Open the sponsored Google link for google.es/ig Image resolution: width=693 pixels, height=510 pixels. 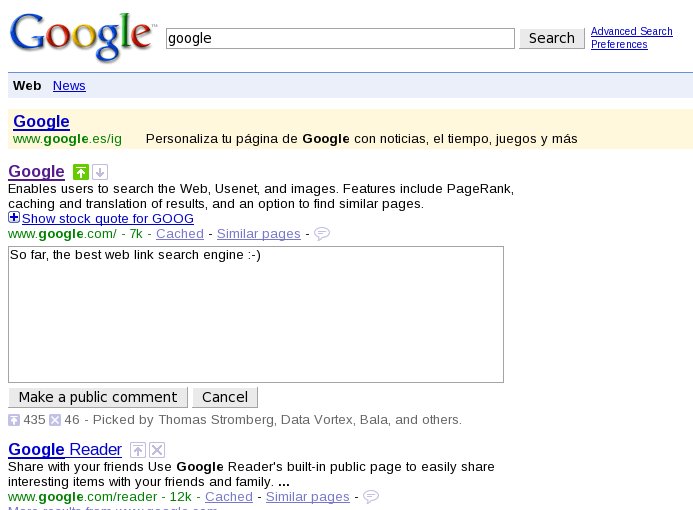click(x=41, y=122)
